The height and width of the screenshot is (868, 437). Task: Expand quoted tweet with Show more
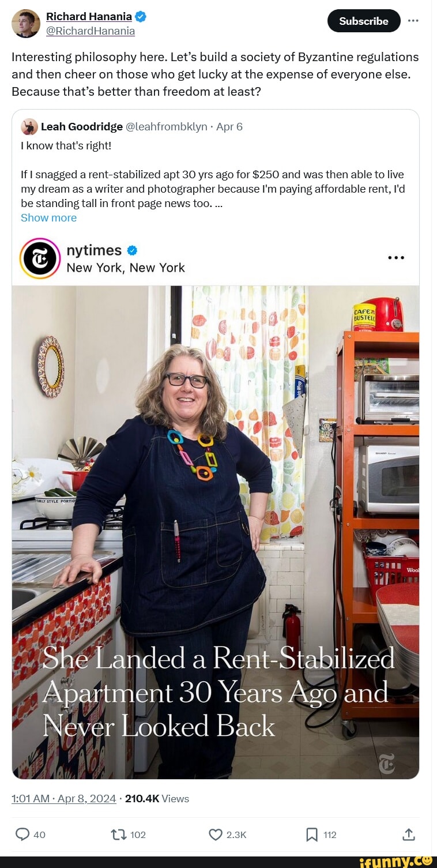[x=48, y=217]
